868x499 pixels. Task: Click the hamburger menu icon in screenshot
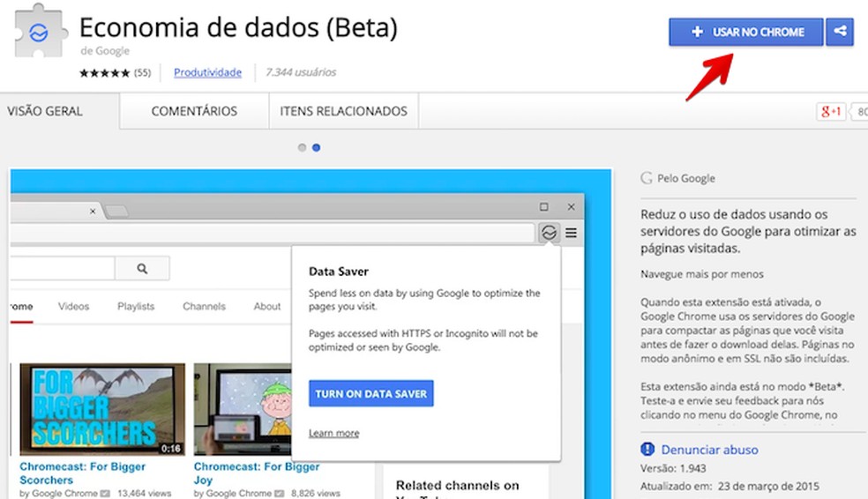571,233
